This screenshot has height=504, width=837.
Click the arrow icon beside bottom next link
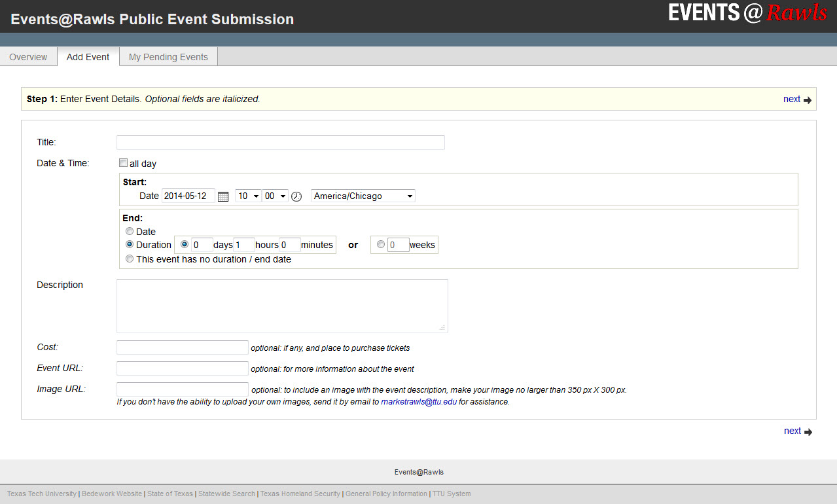808,432
